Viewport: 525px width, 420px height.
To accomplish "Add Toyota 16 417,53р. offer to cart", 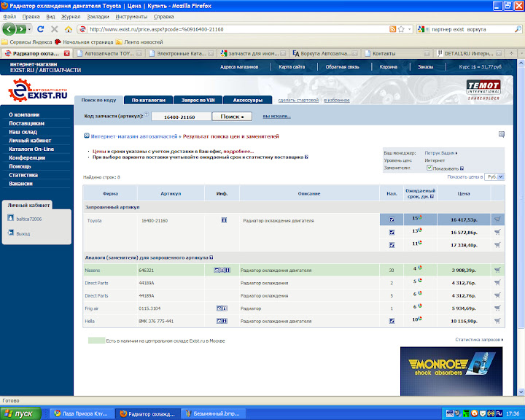I will click(497, 219).
